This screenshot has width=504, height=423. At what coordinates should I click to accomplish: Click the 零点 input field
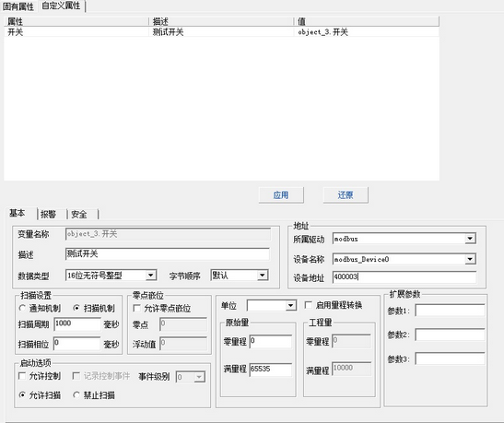click(183, 324)
